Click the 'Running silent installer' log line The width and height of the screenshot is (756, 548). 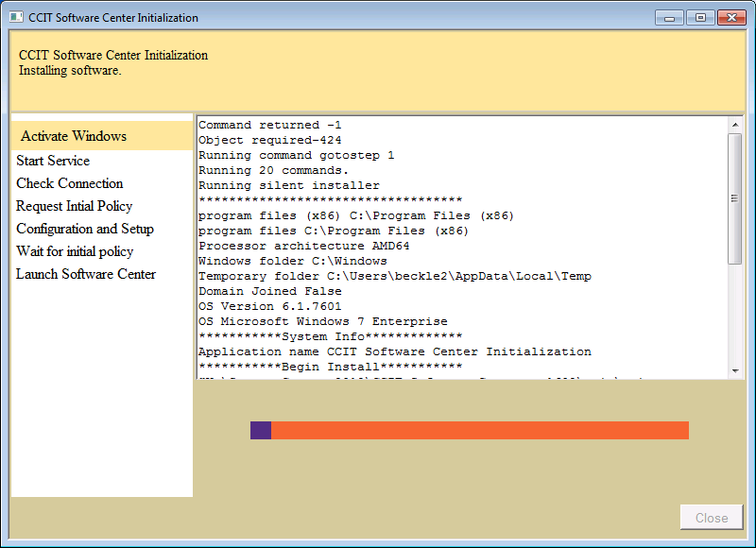pyautogui.click(x=289, y=185)
